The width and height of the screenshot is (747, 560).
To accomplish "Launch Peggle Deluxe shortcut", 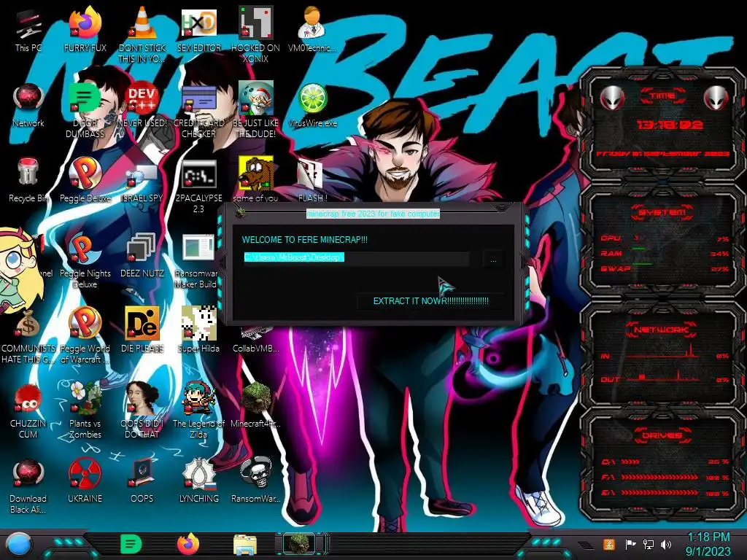I will 85,180.
